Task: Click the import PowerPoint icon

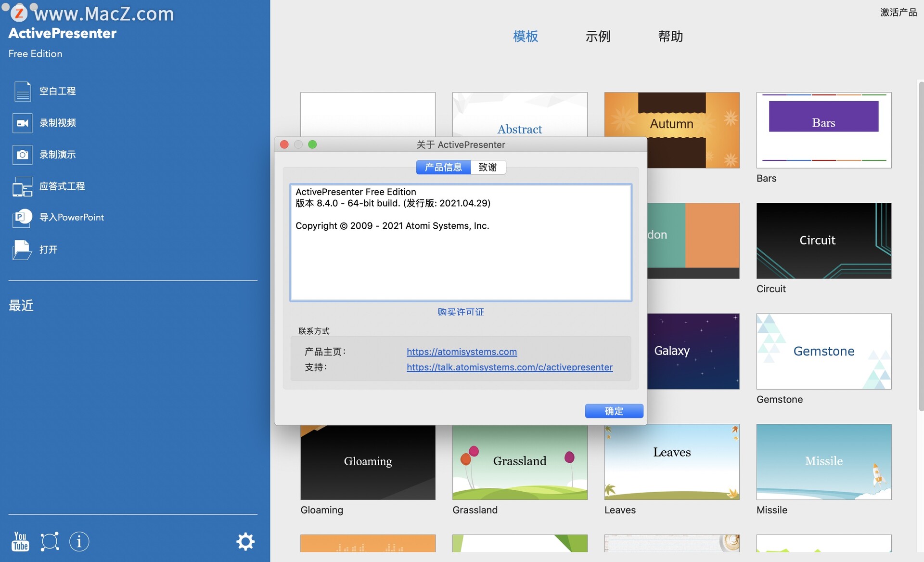Action: 22,218
